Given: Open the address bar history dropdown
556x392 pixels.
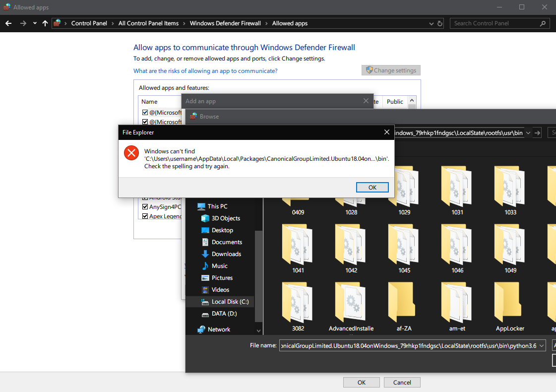Looking at the screenshot, I should click(431, 23).
